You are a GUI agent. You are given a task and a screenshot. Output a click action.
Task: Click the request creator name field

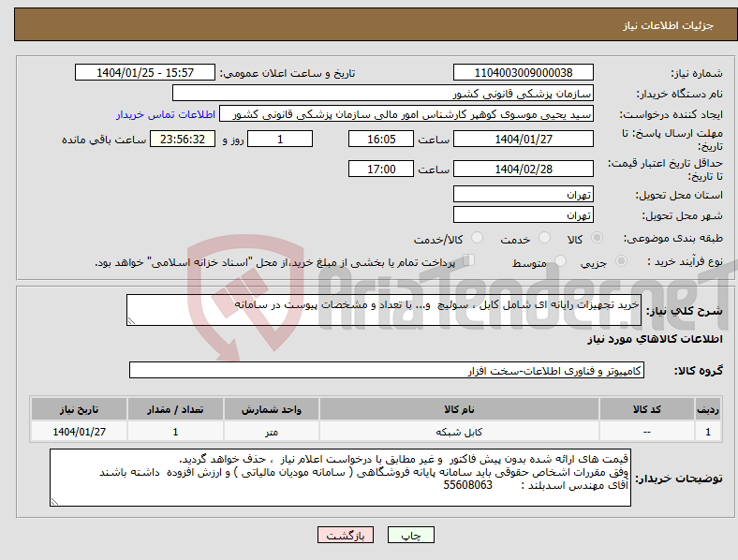coord(406,114)
